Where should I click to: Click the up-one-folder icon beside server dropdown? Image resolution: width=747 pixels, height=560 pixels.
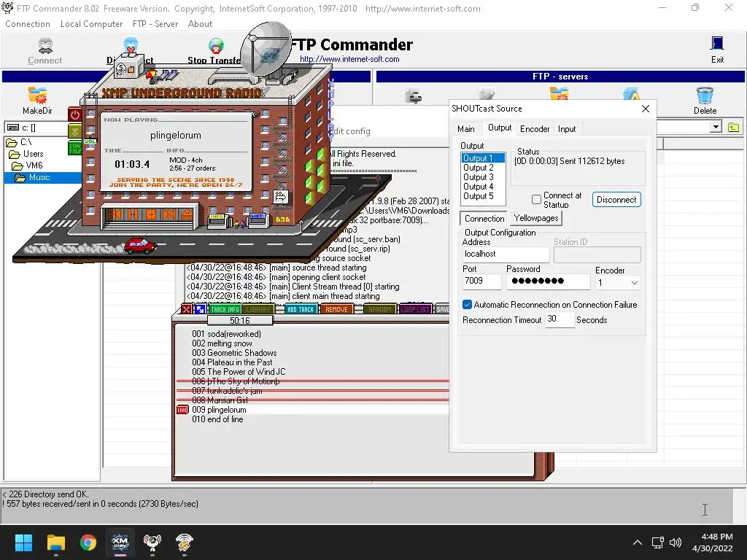[x=734, y=127]
